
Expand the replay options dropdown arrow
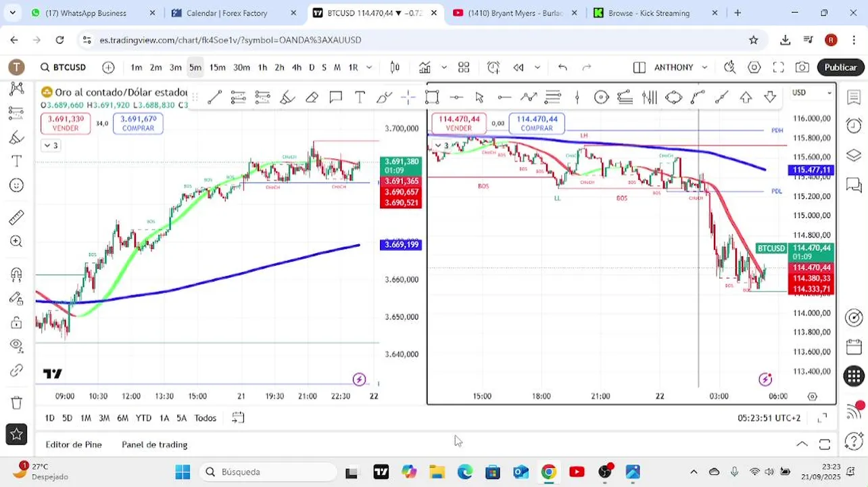(x=537, y=67)
